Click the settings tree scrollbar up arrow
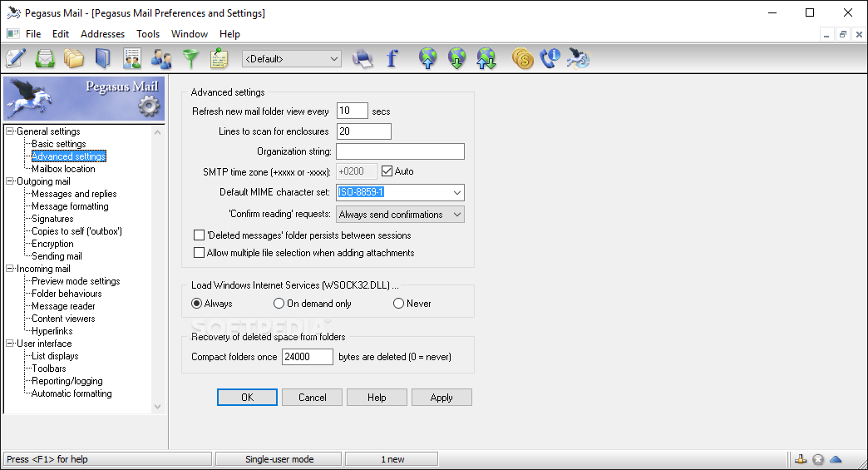Viewport: 868px width, 470px height. (158, 132)
